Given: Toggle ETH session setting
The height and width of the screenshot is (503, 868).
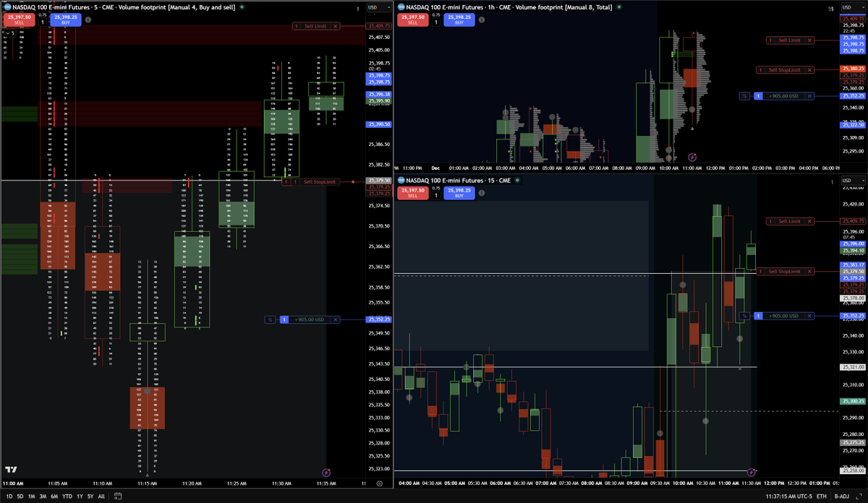Looking at the screenshot, I should tap(822, 496).
